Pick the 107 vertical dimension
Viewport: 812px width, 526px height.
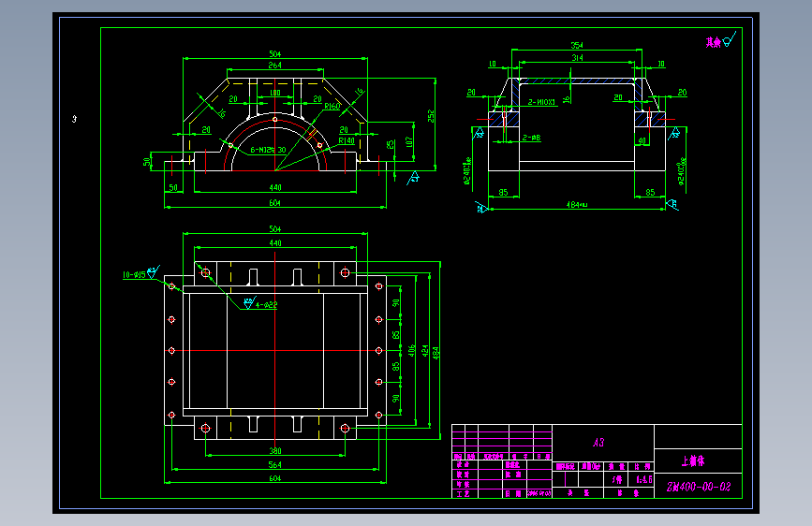tap(409, 142)
